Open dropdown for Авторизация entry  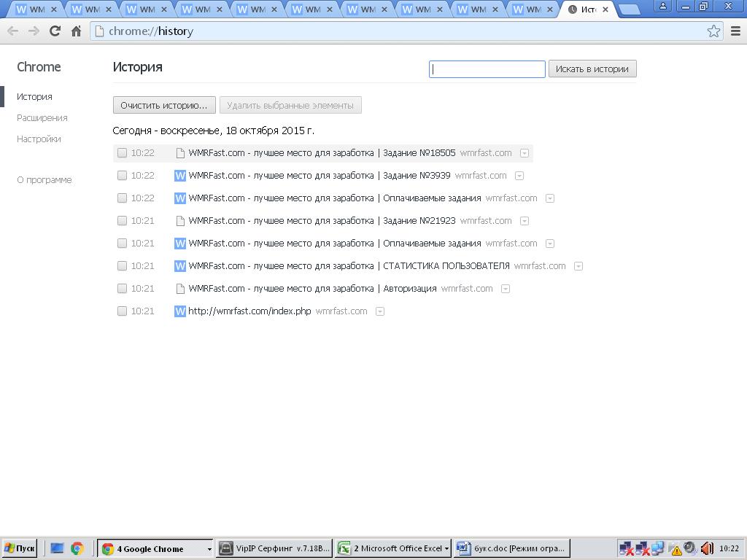point(506,289)
